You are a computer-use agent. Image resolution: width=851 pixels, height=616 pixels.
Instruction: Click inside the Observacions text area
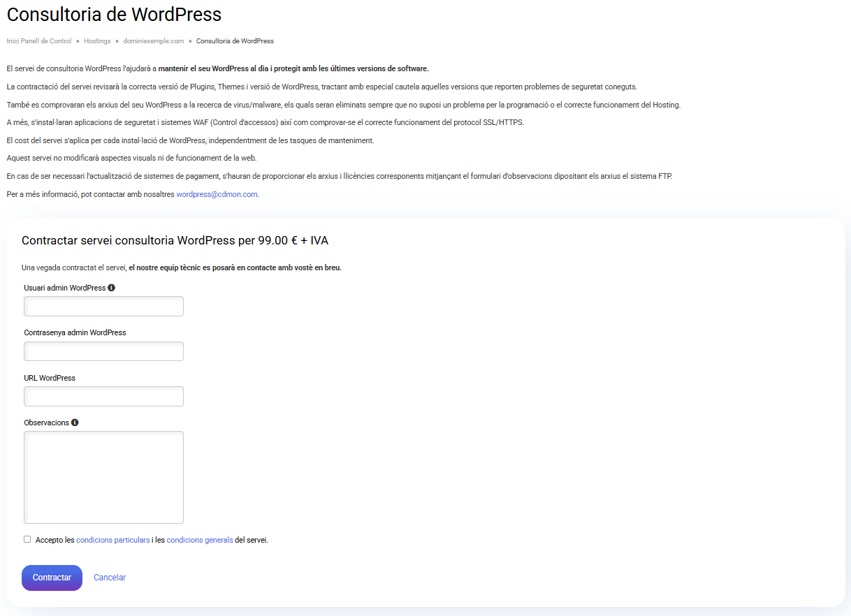coord(103,477)
